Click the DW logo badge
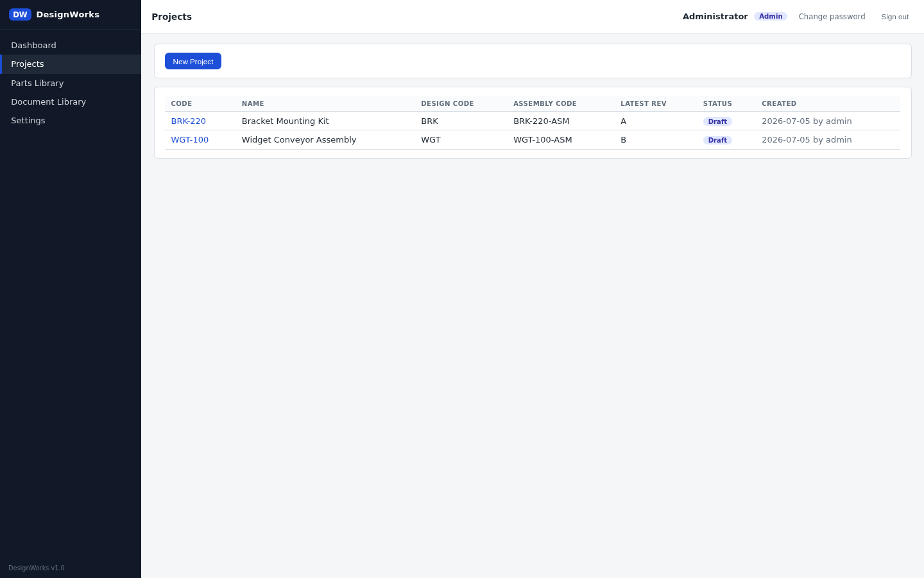This screenshot has height=578, width=924. pyautogui.click(x=20, y=14)
